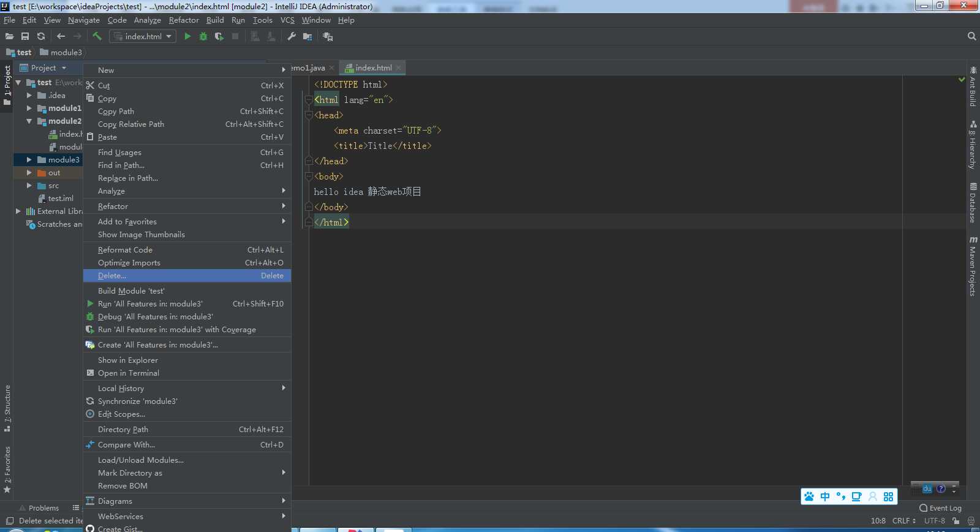Change the CRLF line separator
This screenshot has width=980, height=532.
904,521
